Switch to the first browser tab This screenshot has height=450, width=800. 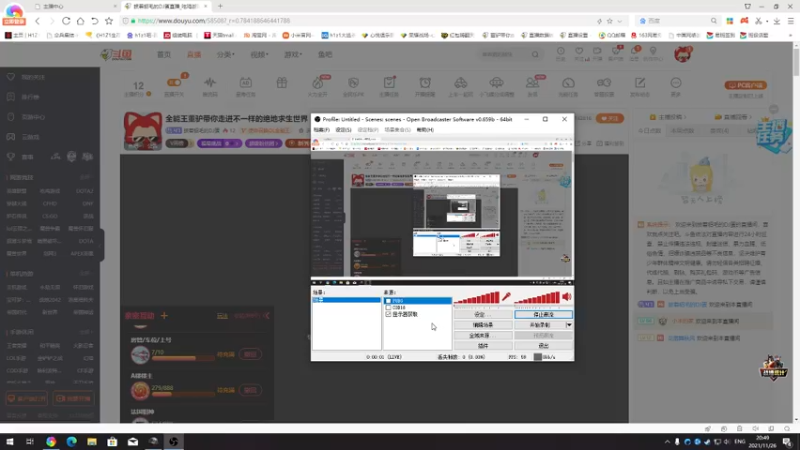pos(74,6)
